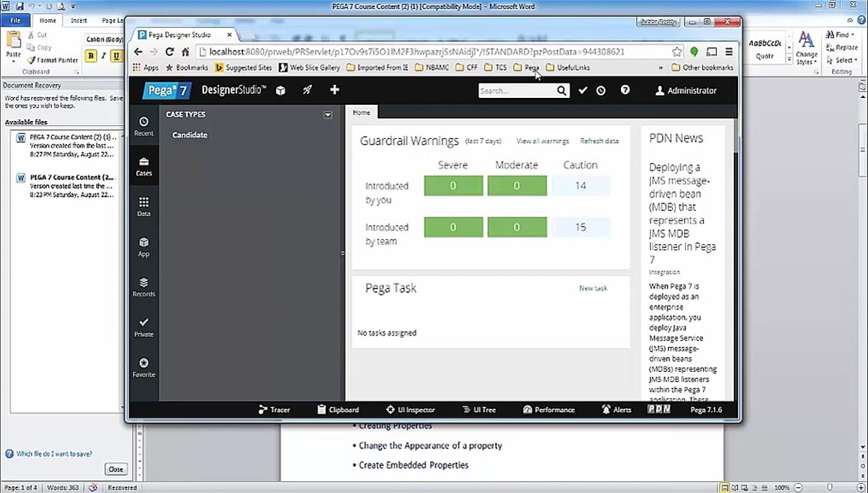This screenshot has height=493, width=868.
Task: Click the Close button in Document Recovery
Action: pos(115,469)
